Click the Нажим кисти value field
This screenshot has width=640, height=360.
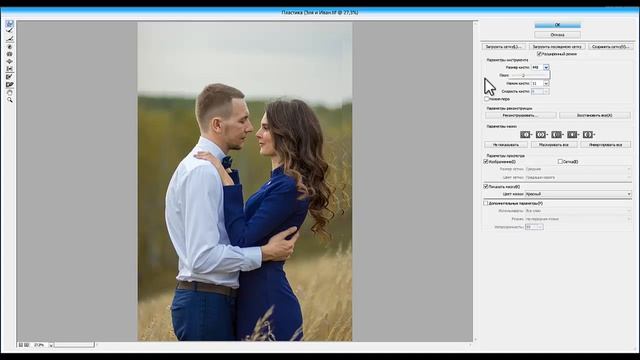[537, 83]
